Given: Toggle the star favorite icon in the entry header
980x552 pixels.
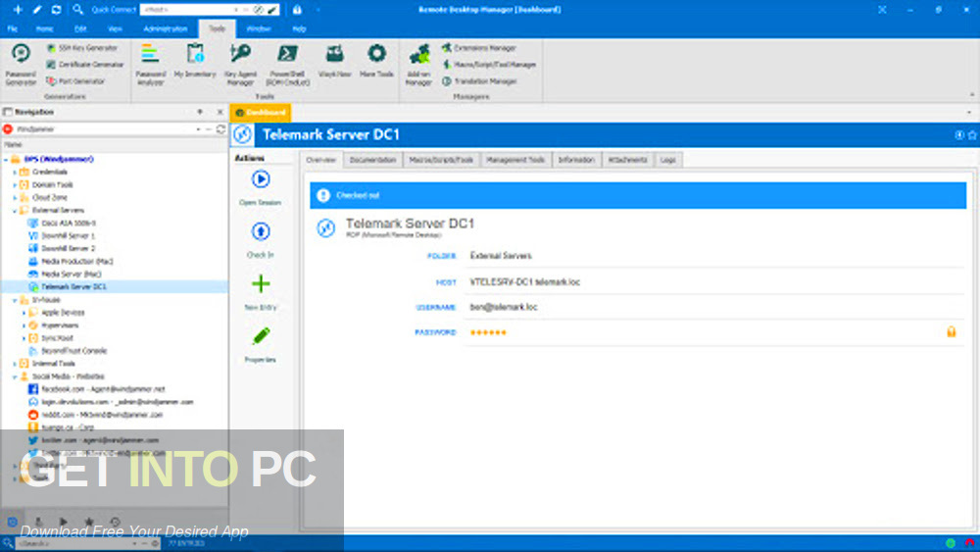Looking at the screenshot, I should coord(972,135).
